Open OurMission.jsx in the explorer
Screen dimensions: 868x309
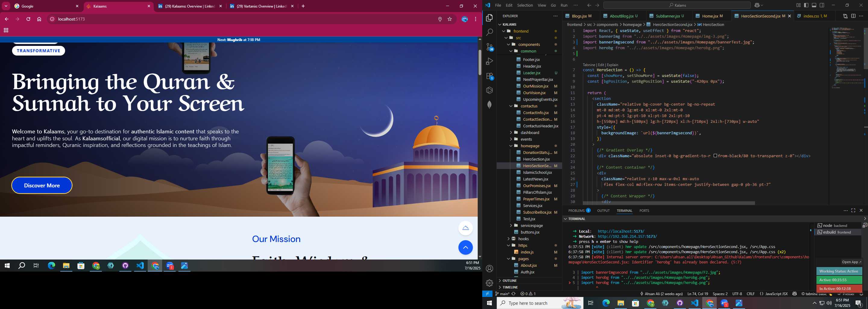click(x=536, y=86)
